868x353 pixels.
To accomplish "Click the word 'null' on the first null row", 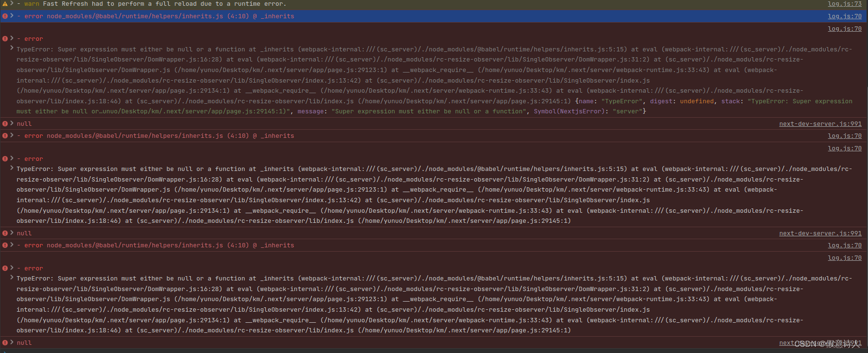I will tap(24, 124).
